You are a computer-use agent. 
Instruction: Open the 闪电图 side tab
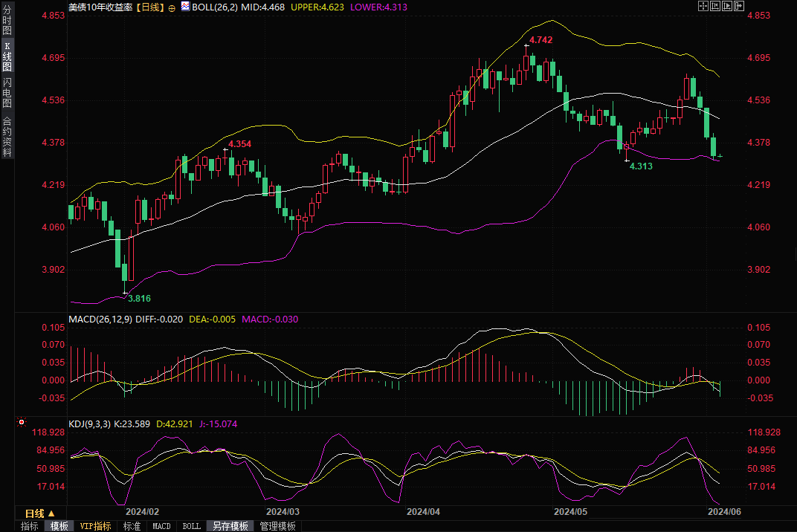click(x=7, y=92)
